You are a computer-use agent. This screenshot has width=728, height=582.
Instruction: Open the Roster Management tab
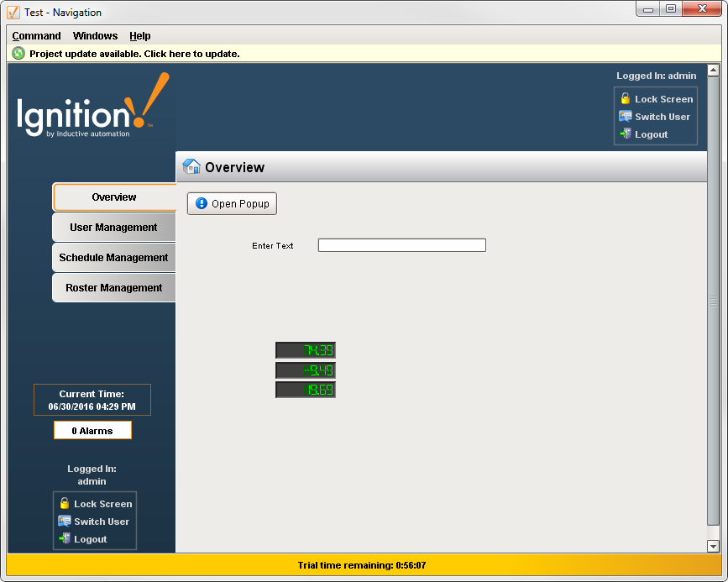pyautogui.click(x=113, y=287)
